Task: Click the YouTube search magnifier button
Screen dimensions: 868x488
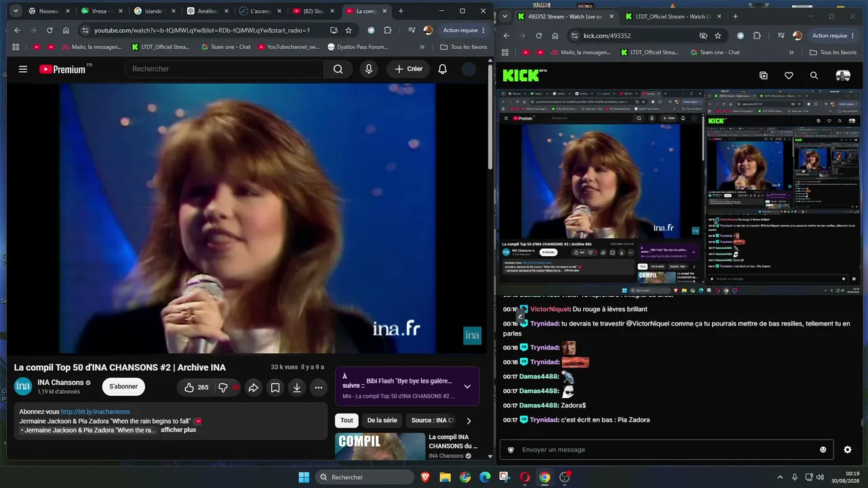Action: click(x=338, y=69)
